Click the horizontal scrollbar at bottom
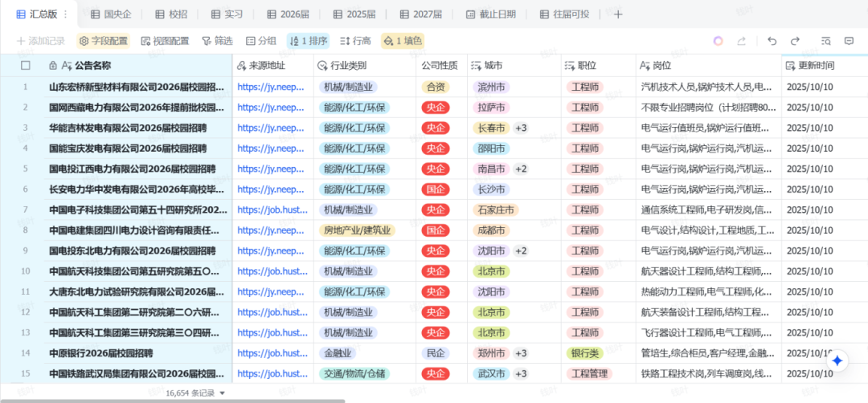The height and width of the screenshot is (403, 868). pos(173,401)
